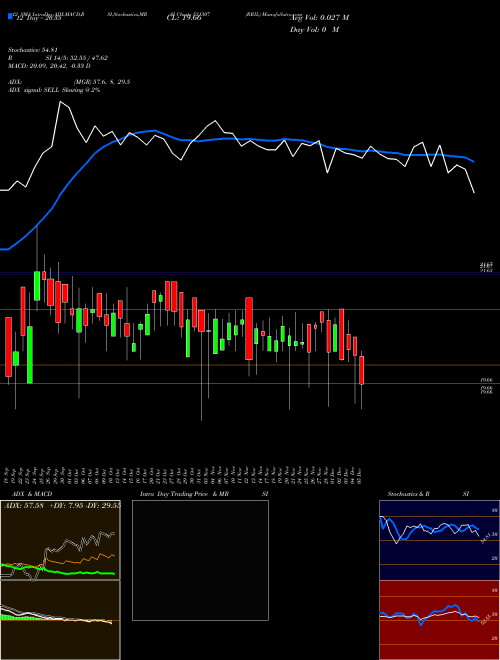Click the last red candlestick on 05 Dec
The width and height of the screenshot is (500, 660).
(362, 370)
